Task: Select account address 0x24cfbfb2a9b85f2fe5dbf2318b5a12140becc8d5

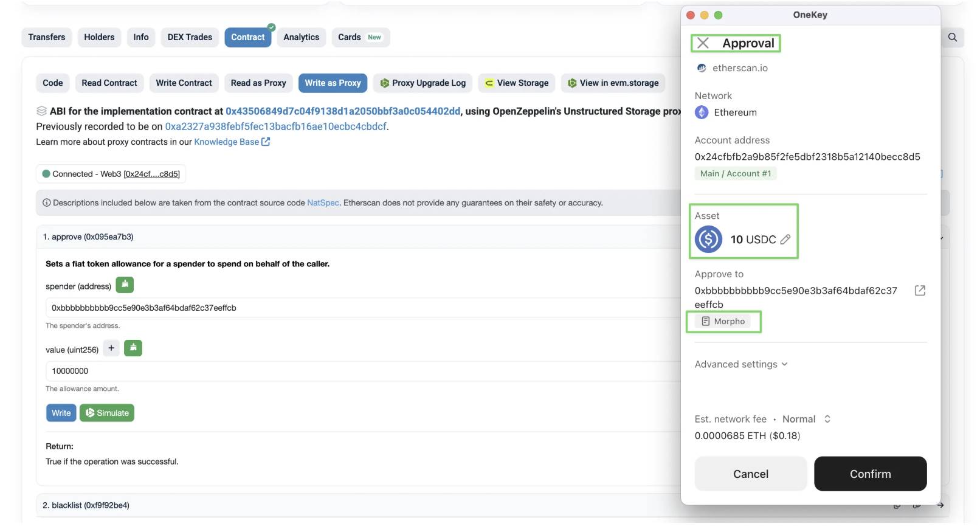Action: point(807,157)
